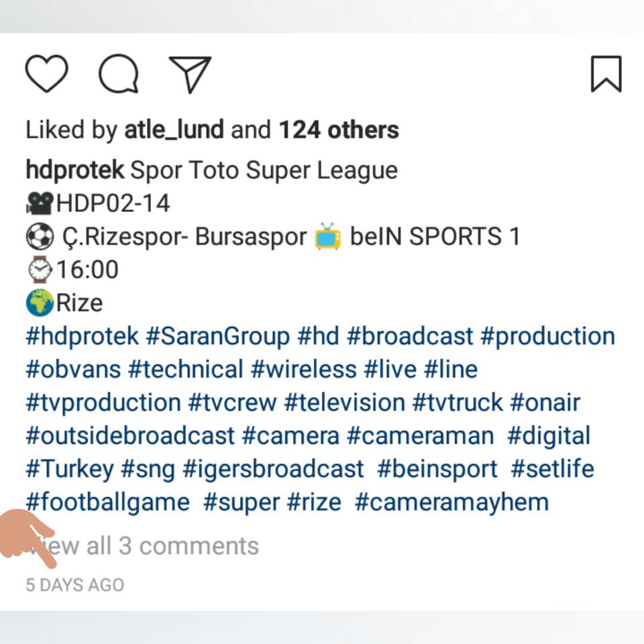Open the #Turkey hashtag
644x644 pixels.
pyautogui.click(x=70, y=470)
